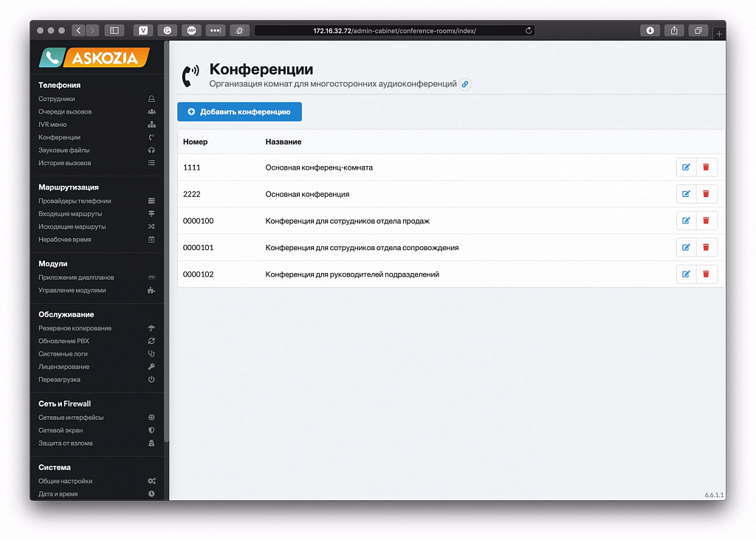Open Звуковые файлы section
This screenshot has height=540, width=756.
point(97,150)
